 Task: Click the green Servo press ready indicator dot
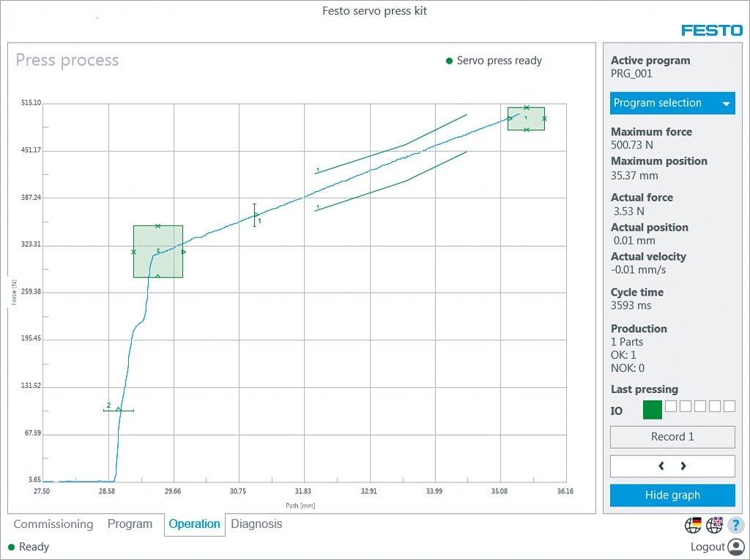(449, 61)
